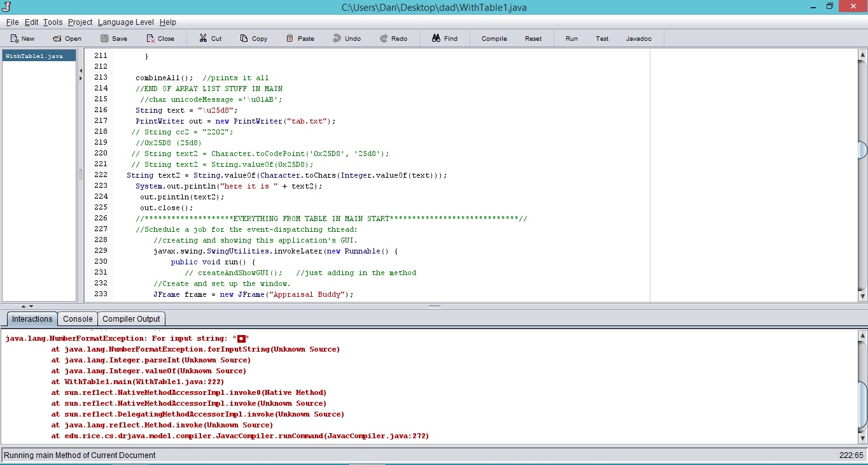Click the JFrame frame "Appraisal Buddy" line
Screen dimensions: 868x465
(253, 294)
